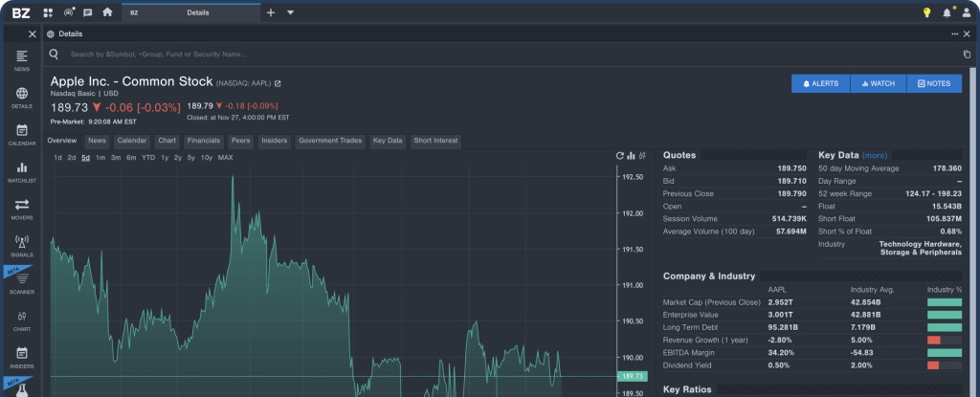The height and width of the screenshot is (397, 980).
Task: Open the Key Data (more) link
Action: pyautogui.click(x=875, y=155)
